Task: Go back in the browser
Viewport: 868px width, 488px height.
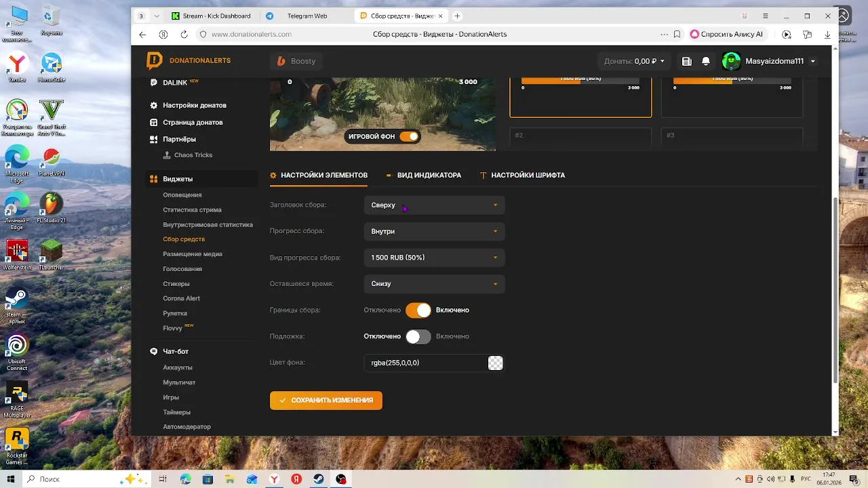Action: coord(142,34)
